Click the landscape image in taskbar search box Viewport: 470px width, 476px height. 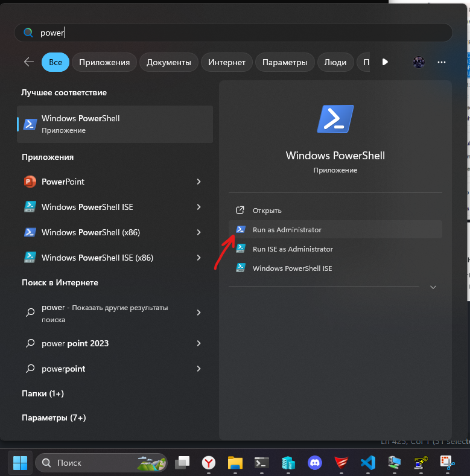[151, 463]
